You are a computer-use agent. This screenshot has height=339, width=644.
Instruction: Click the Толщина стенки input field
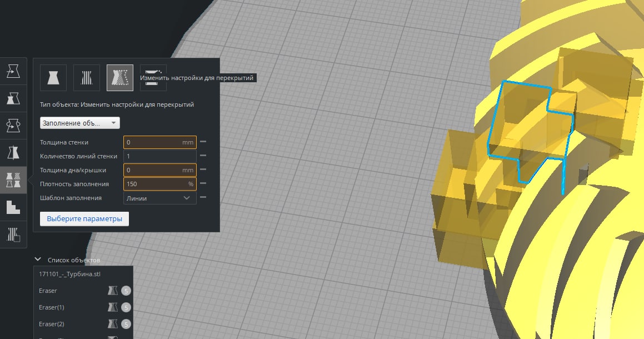(160, 142)
